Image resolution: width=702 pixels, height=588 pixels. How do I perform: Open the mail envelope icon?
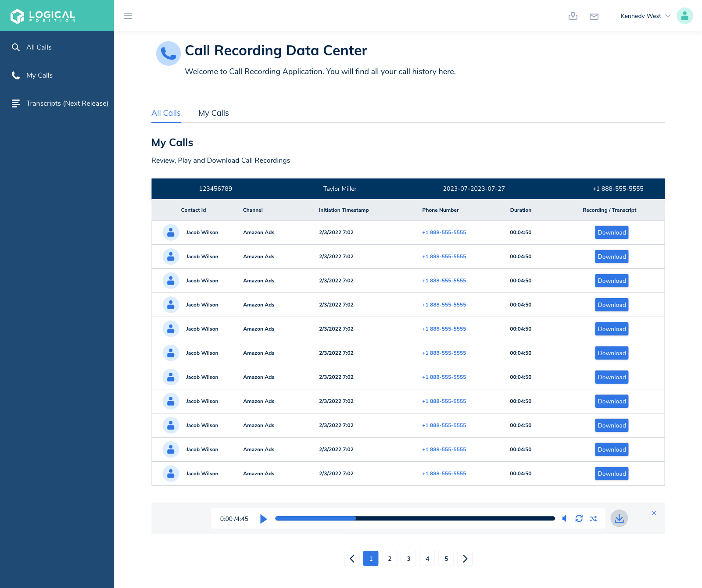point(594,17)
